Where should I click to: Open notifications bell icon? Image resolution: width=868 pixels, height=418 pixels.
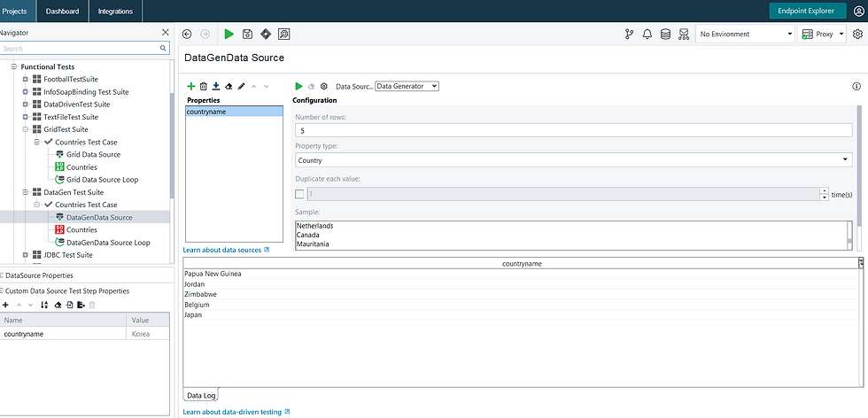647,35
